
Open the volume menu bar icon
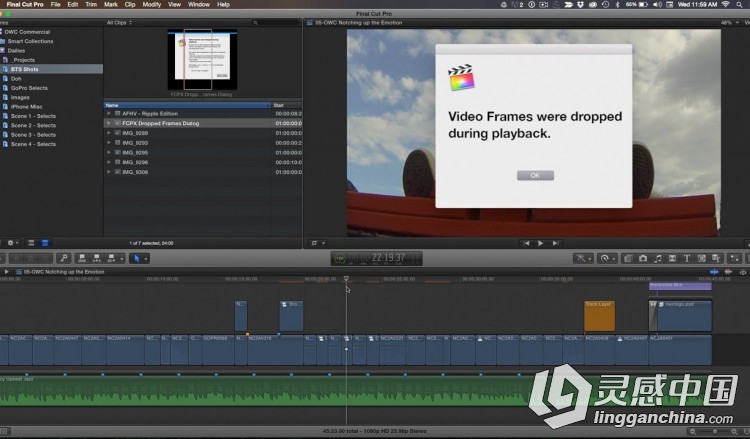coord(657,4)
